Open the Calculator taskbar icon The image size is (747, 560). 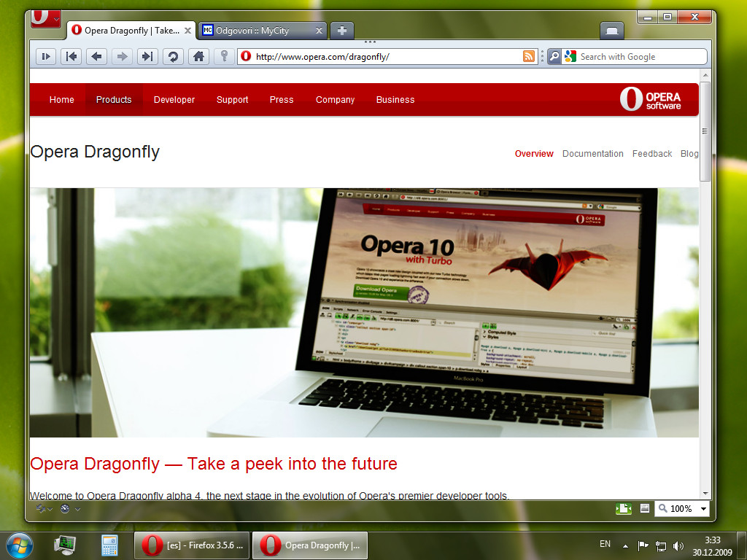point(109,545)
